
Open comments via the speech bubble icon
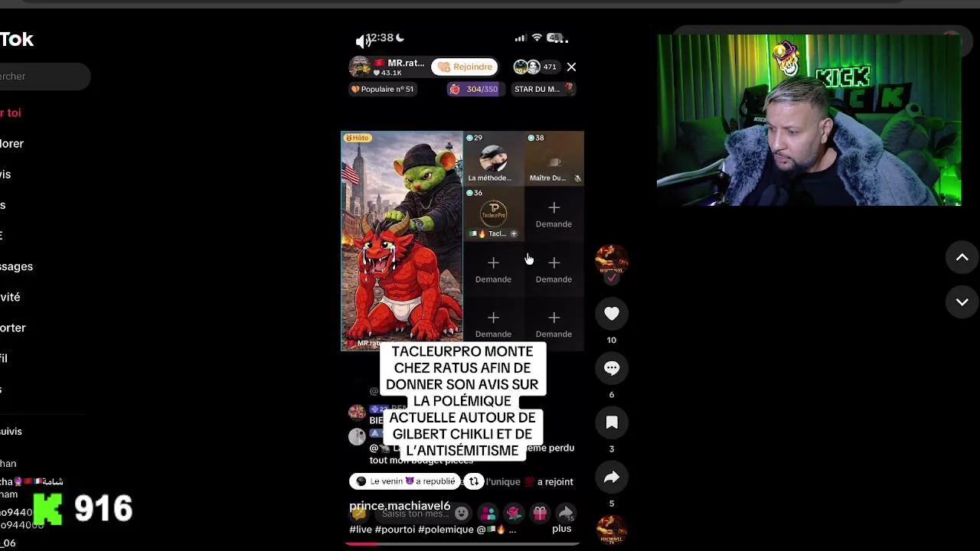click(611, 368)
